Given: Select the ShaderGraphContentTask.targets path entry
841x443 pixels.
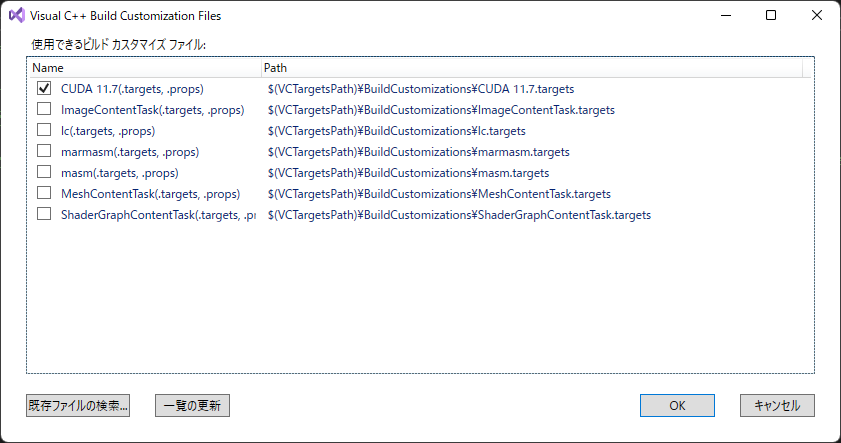Looking at the screenshot, I should pyautogui.click(x=459, y=215).
